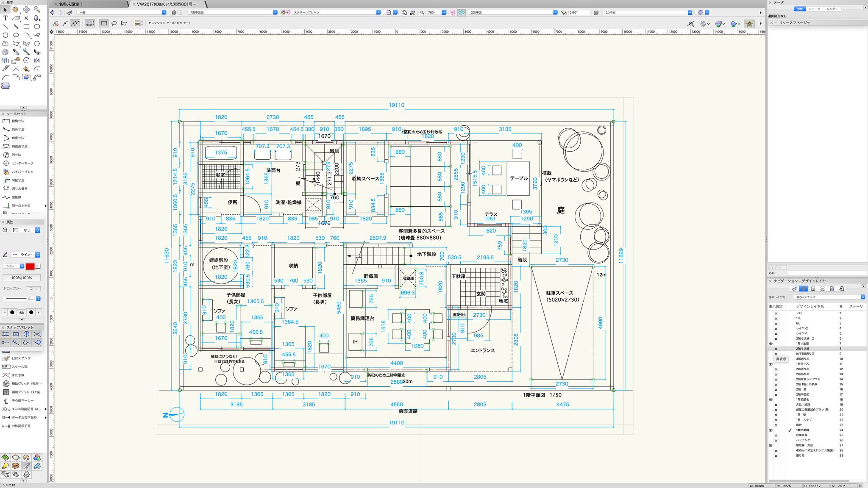This screenshot has height=488, width=868.
Task: Select Lasso selection mode
Action: point(114,23)
